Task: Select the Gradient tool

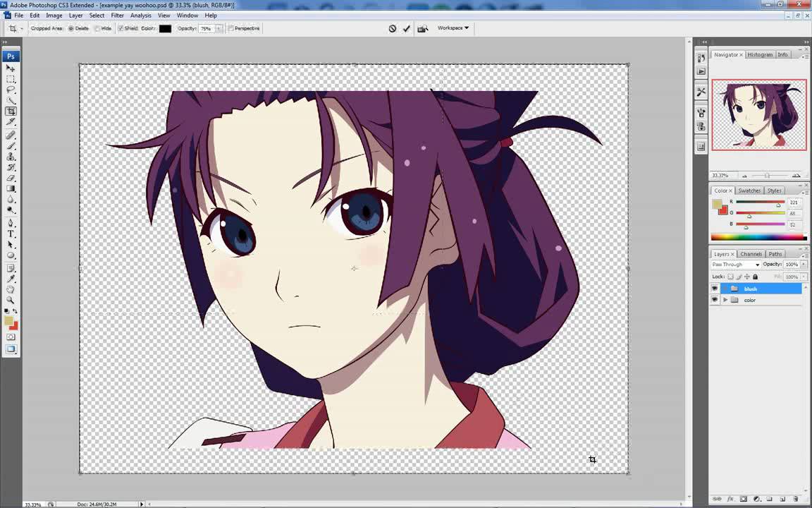Action: pos(11,188)
